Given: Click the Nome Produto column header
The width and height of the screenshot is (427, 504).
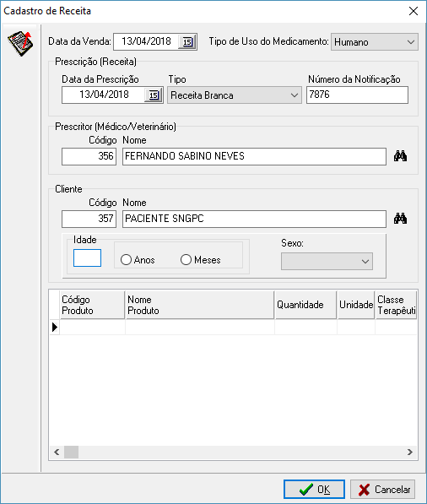Looking at the screenshot, I should [199, 305].
